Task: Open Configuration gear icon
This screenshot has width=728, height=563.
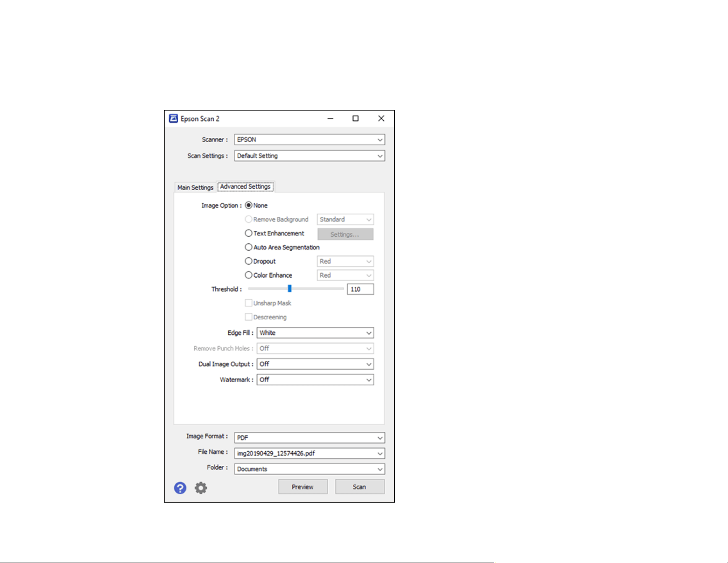Action: pos(201,488)
